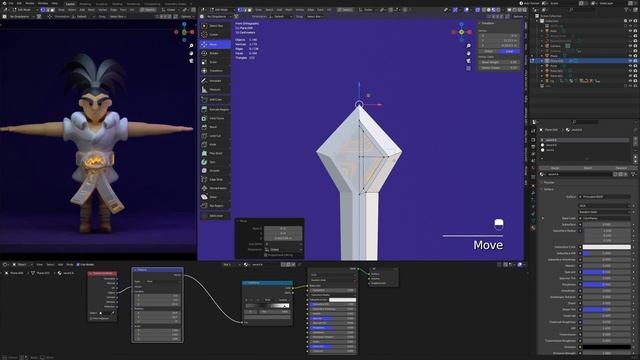Viewport: 640px width, 360px height.
Task: Select the Scale tool
Action: 215,62
